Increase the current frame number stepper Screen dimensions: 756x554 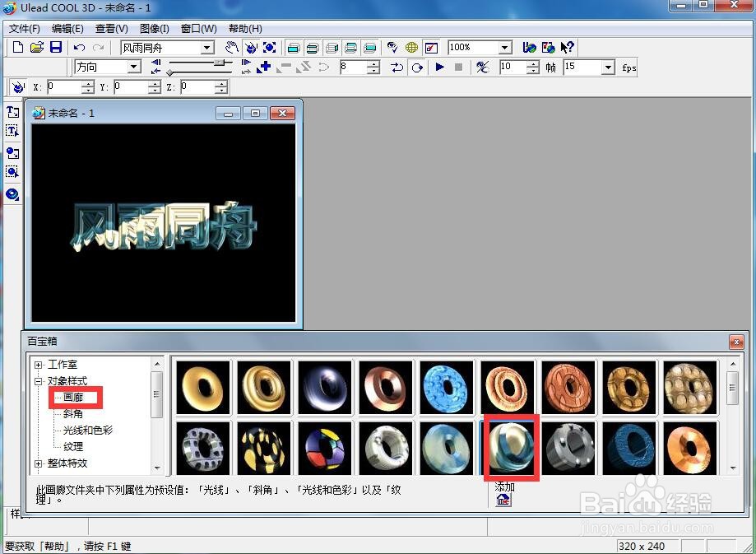click(x=373, y=63)
